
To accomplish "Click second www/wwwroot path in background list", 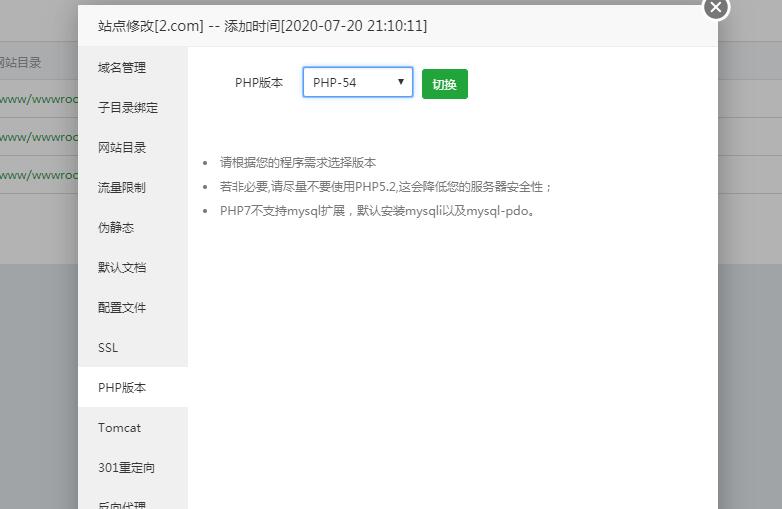I will 39,137.
